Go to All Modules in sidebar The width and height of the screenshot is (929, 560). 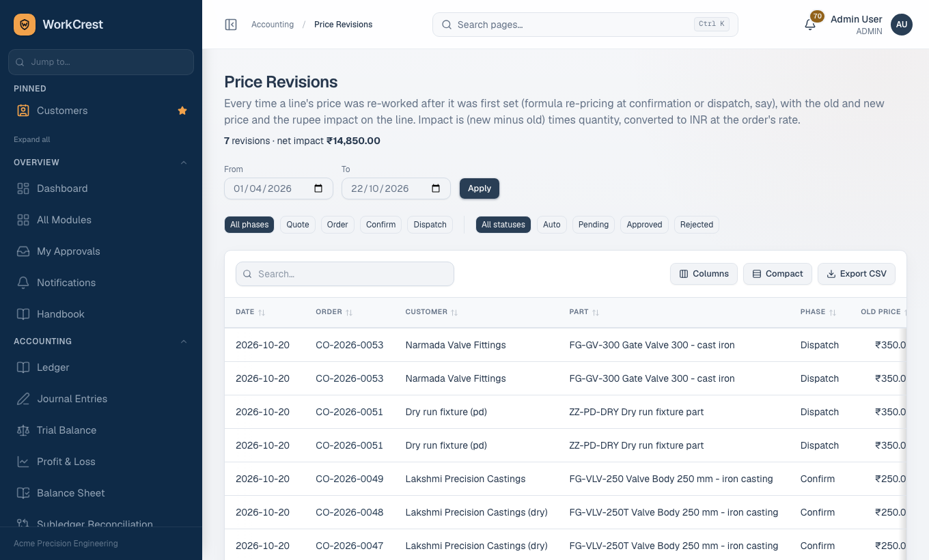(101, 220)
